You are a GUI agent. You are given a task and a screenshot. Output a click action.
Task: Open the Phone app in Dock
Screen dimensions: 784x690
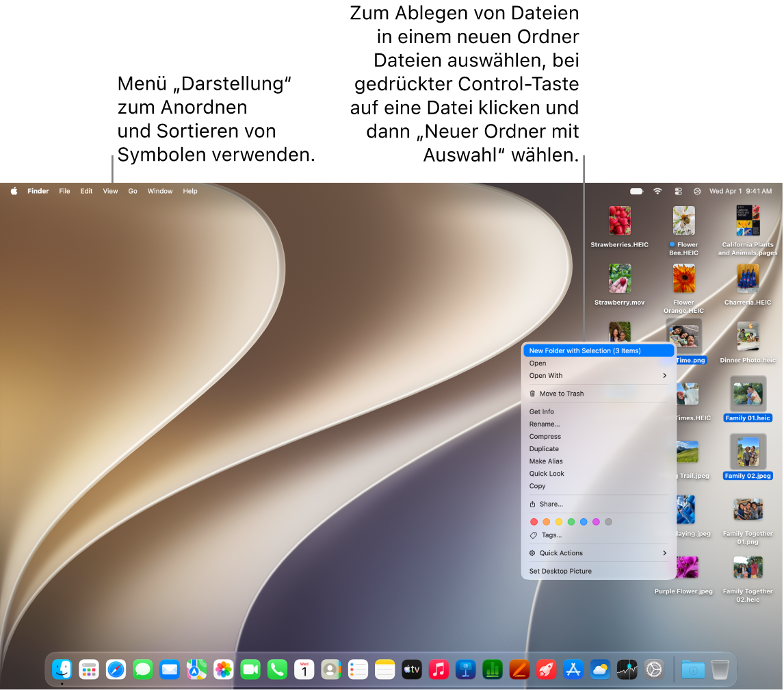tap(278, 669)
